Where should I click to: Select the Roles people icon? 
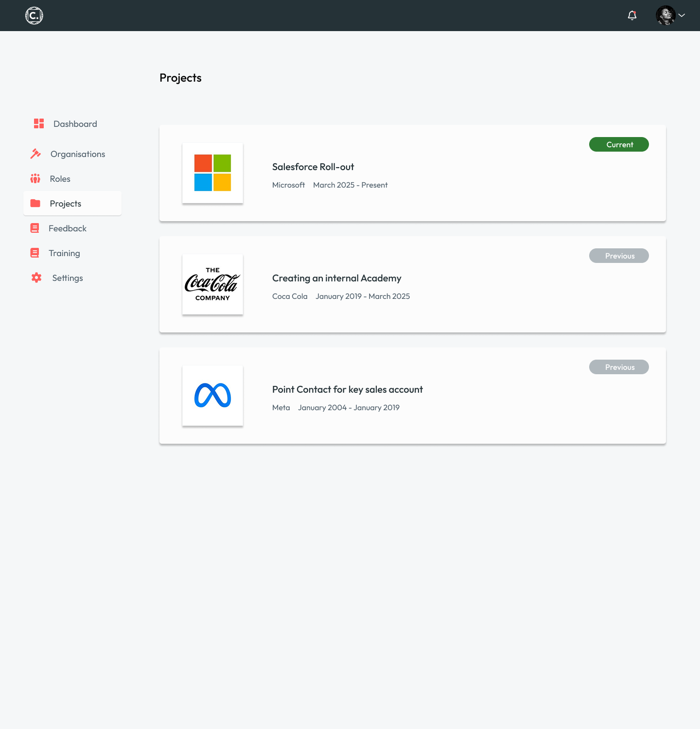pyautogui.click(x=35, y=178)
